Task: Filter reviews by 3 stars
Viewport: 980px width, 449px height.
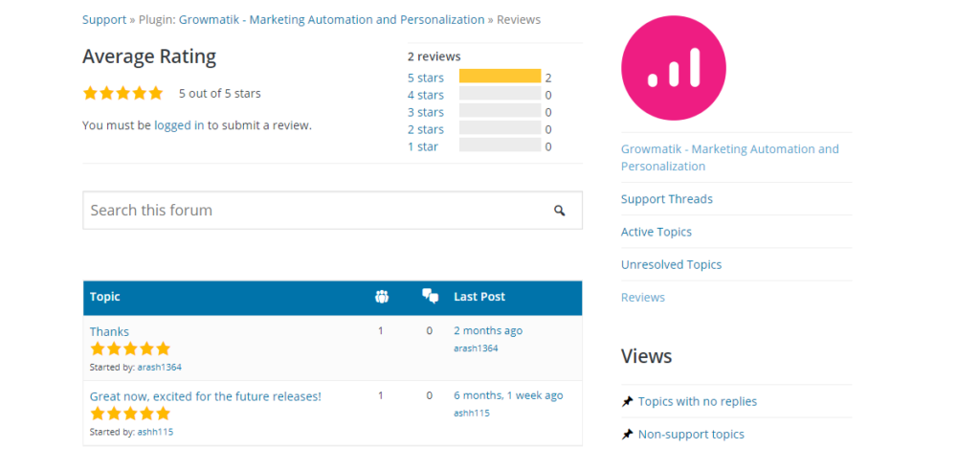Action: [x=426, y=112]
